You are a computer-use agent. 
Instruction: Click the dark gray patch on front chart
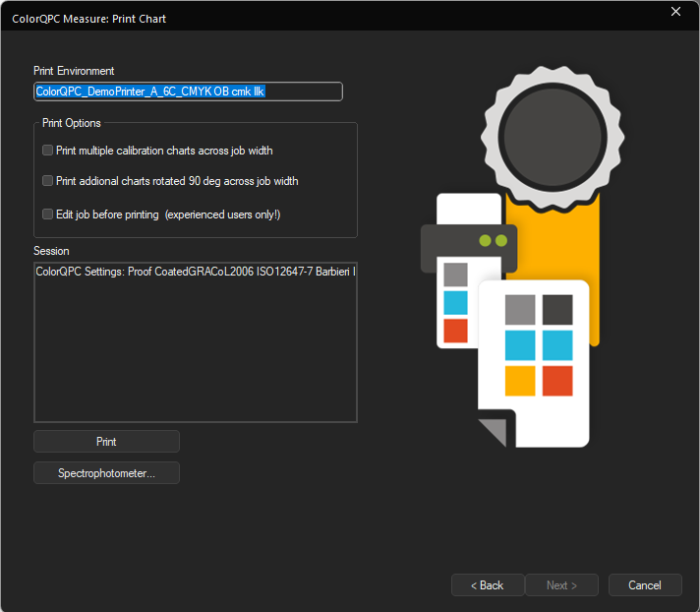coord(557,310)
